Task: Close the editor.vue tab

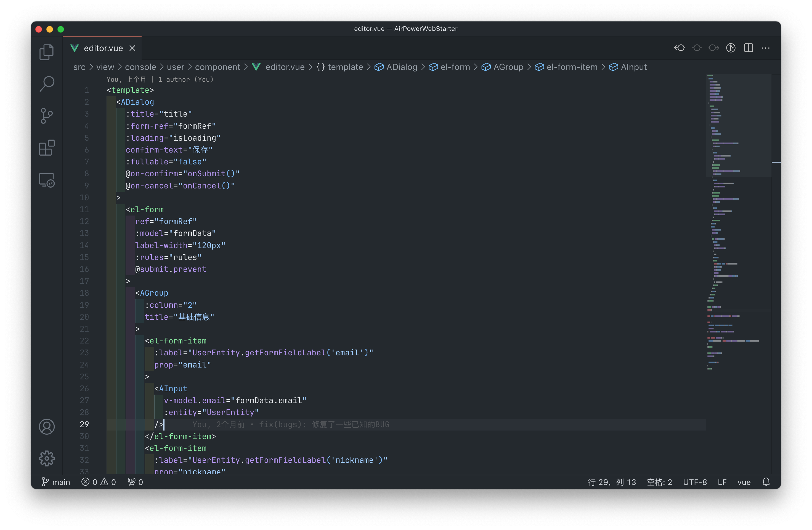Action: 133,48
